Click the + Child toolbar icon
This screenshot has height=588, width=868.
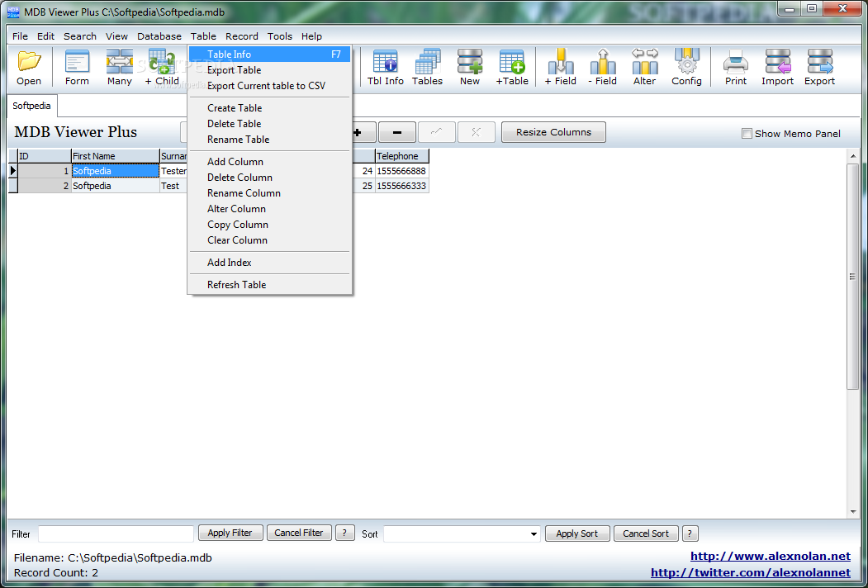(x=162, y=67)
